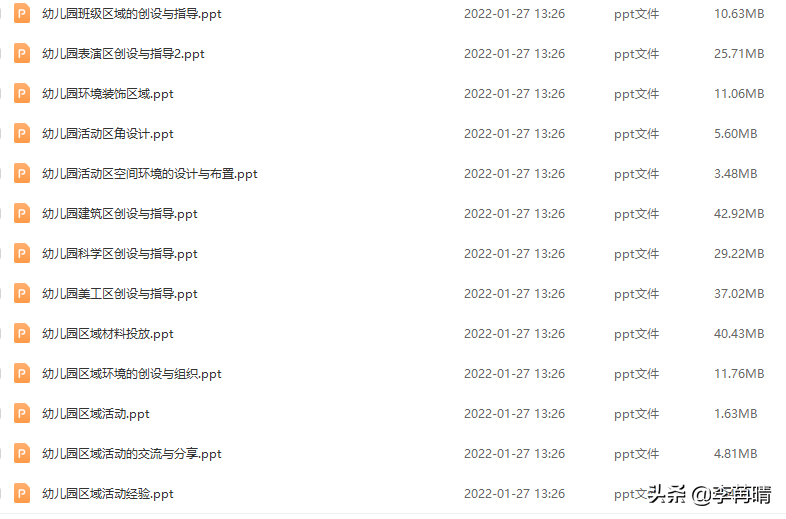
Task: Click the file icon for 幼儿园区域活动经验.ppt
Action: [22, 493]
